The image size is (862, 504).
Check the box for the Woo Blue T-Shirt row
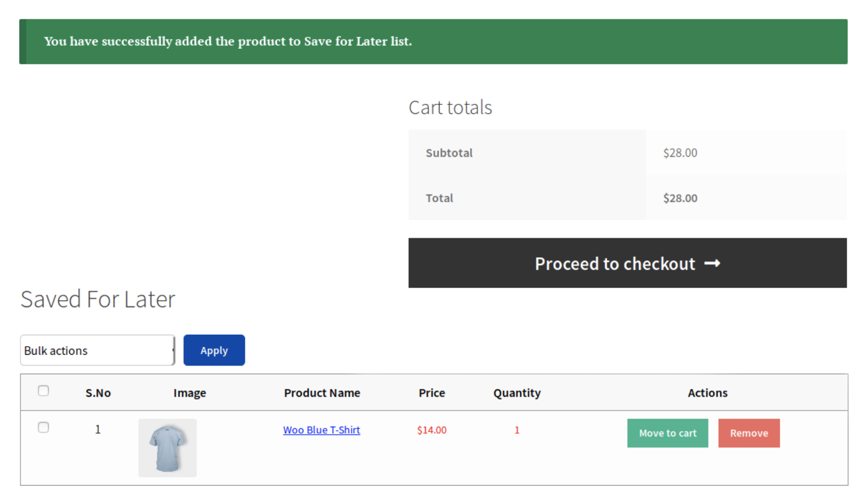pyautogui.click(x=44, y=428)
